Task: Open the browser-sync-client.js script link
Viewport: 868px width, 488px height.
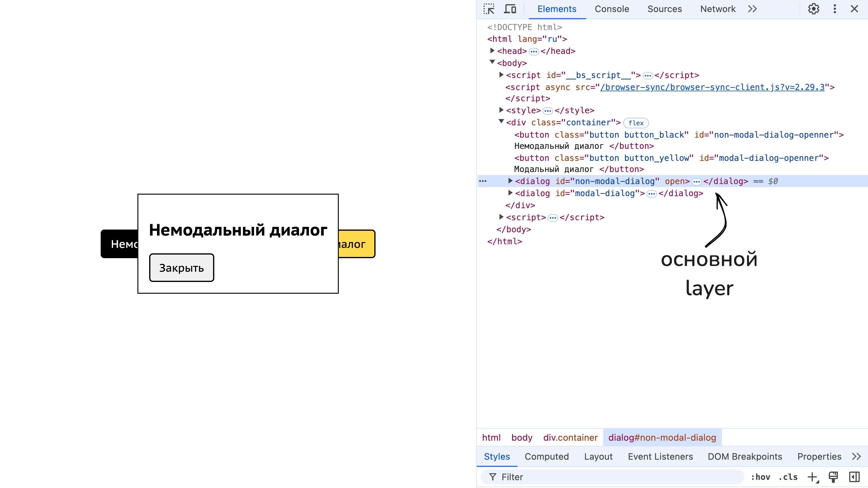Action: click(x=712, y=87)
